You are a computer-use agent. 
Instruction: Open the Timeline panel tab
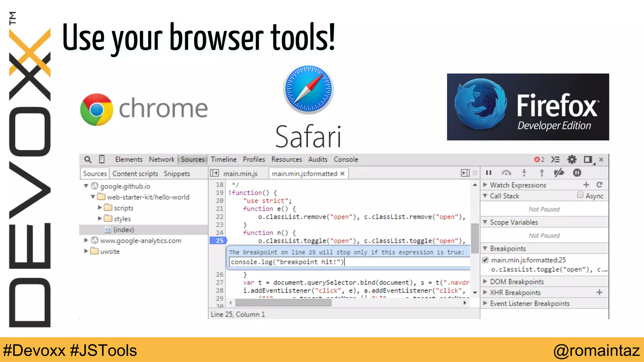point(224,159)
